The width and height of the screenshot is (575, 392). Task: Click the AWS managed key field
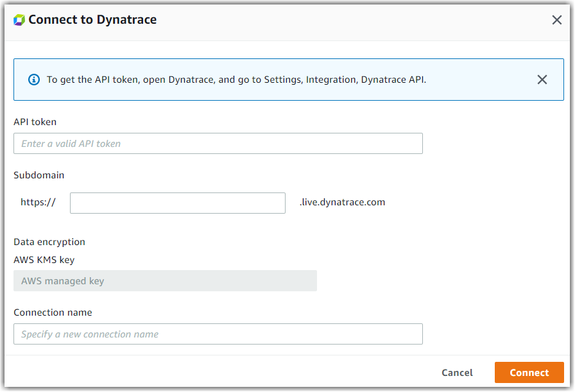[165, 280]
